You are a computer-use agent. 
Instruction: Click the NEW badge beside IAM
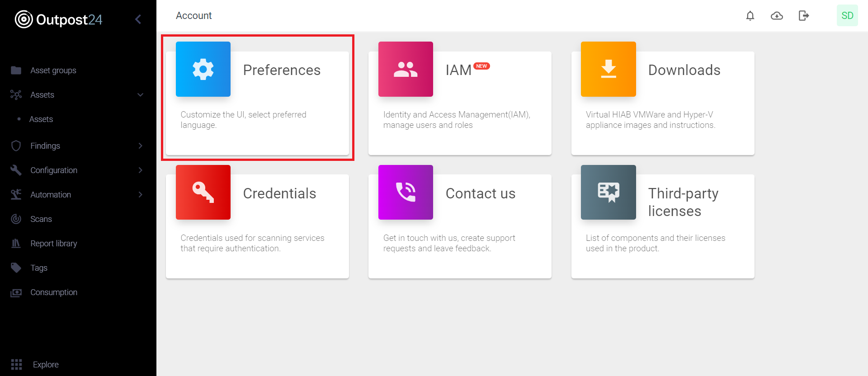482,66
